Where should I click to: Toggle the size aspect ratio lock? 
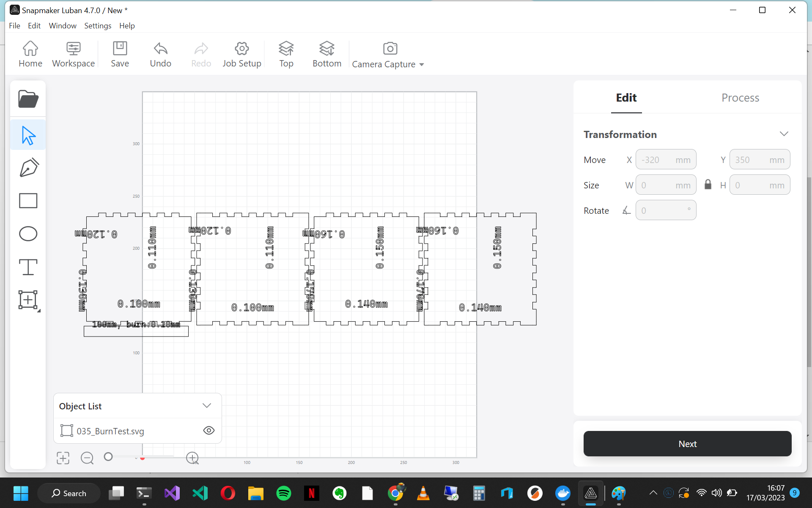tap(708, 184)
